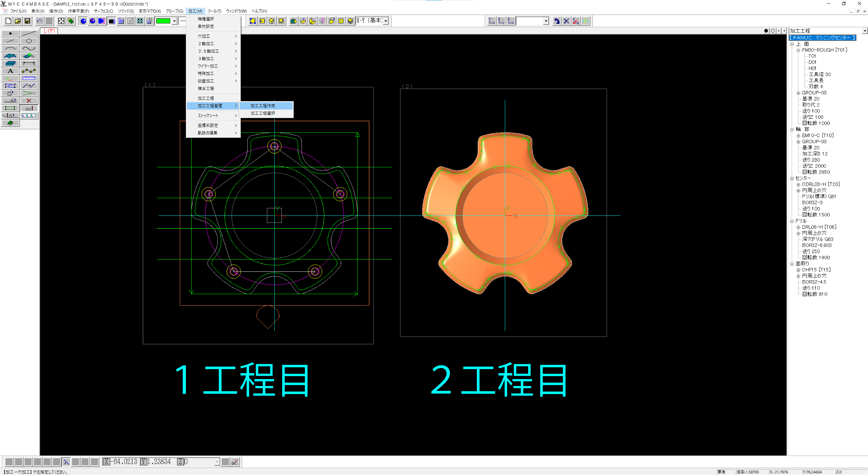Click the Z-Y axis plane icon
Viewport: 868px width, 475px height.
[x=501, y=21]
